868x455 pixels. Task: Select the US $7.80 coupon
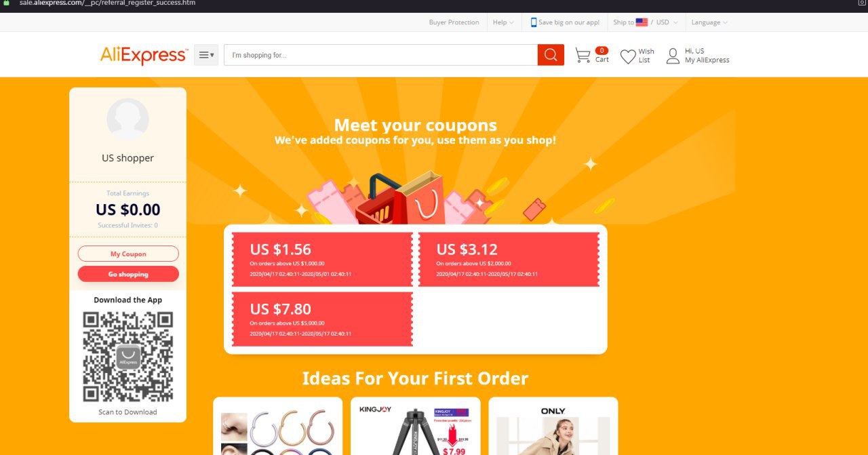(322, 319)
